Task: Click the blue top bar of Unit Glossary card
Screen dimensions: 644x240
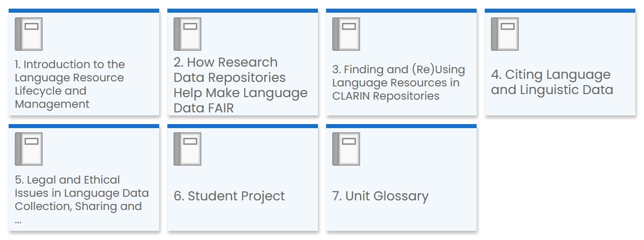Action: (x=401, y=126)
